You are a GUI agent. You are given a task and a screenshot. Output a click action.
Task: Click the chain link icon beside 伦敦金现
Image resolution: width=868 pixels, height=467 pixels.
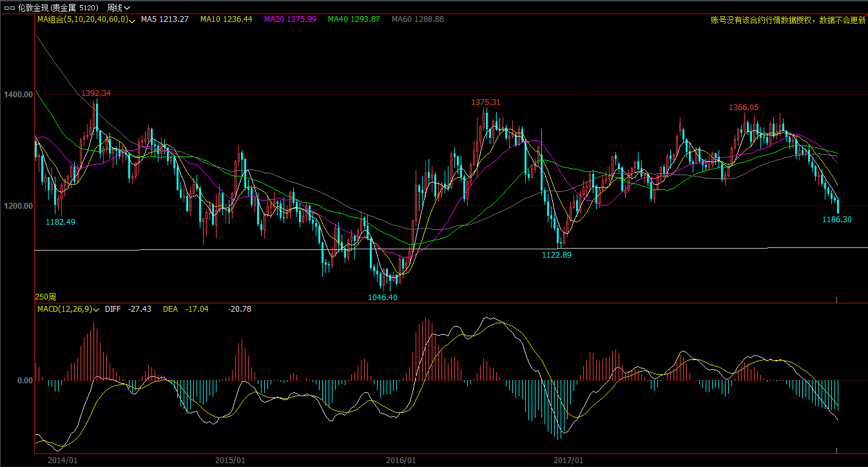pyautogui.click(x=8, y=8)
